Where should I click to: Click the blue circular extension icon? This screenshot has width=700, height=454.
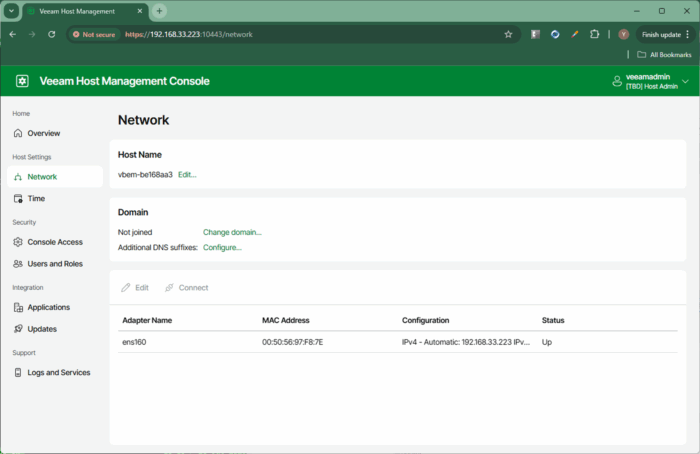(555, 34)
